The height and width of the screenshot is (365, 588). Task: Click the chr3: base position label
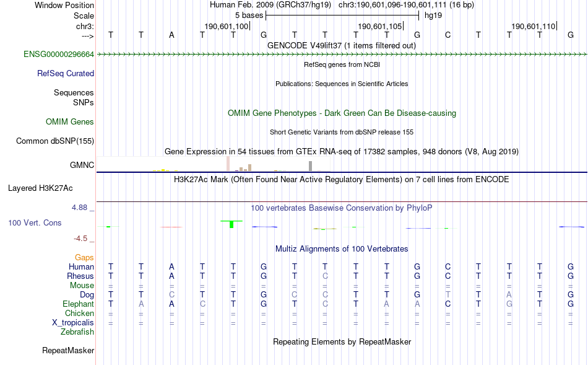click(x=85, y=26)
